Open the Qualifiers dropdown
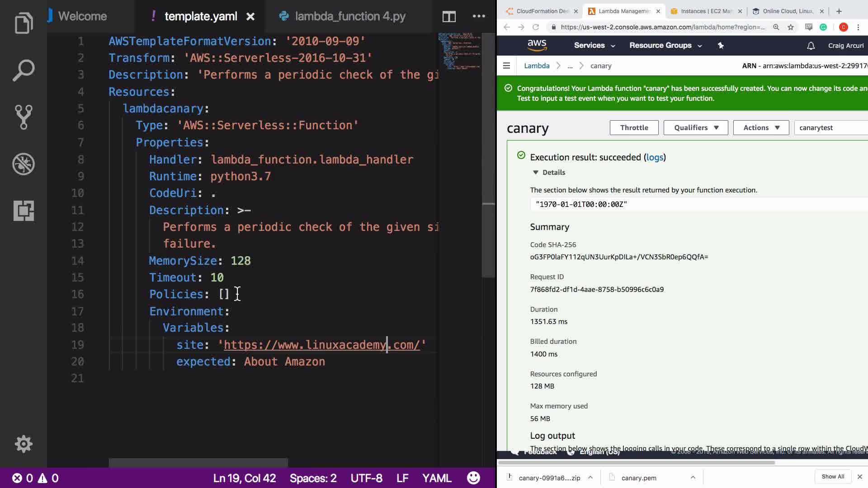This screenshot has height=488, width=868. pos(696,127)
